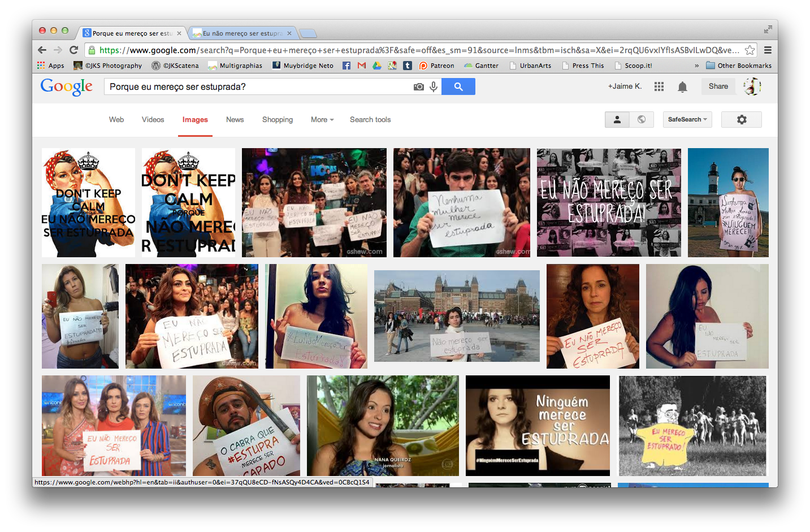Open the Rijksmuseum square photo thumbnail
810x532 pixels.
[457, 315]
